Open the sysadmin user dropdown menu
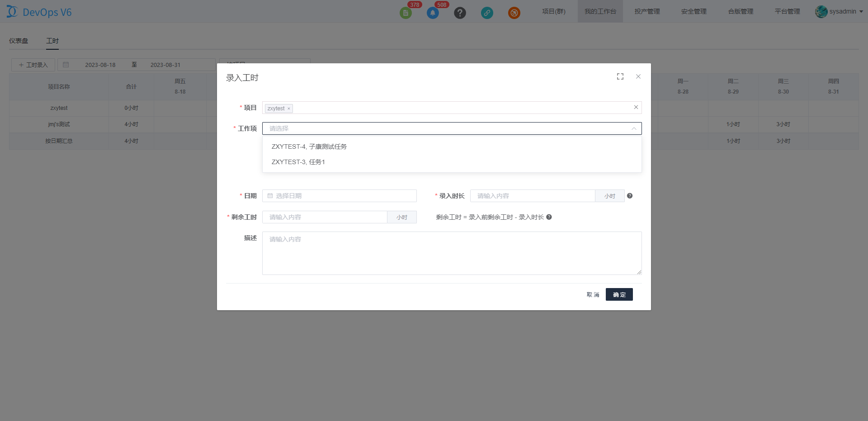Image resolution: width=868 pixels, height=421 pixels. coord(839,11)
